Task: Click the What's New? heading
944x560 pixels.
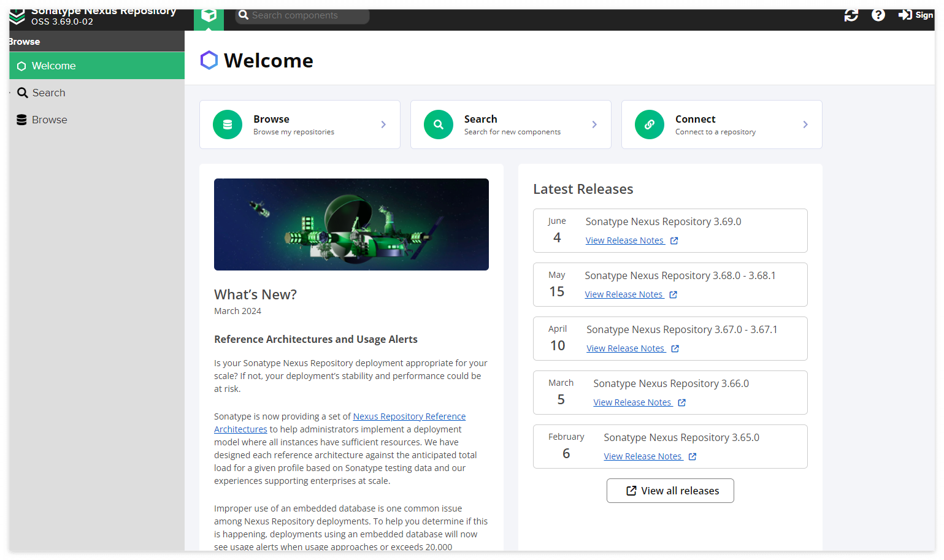Action: [x=255, y=294]
